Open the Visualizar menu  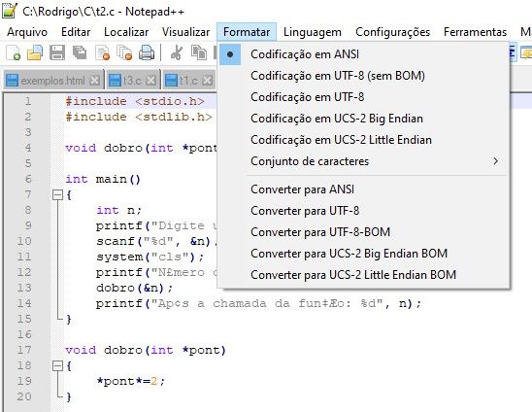186,32
